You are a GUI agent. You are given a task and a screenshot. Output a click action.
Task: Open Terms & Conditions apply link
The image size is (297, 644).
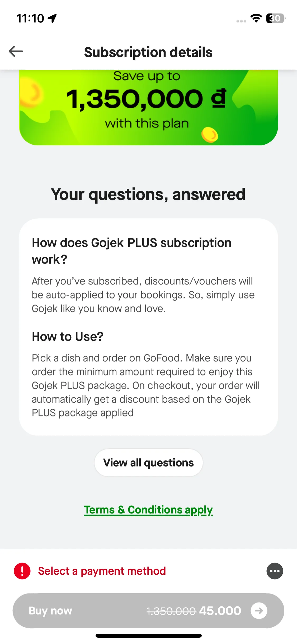tap(148, 510)
